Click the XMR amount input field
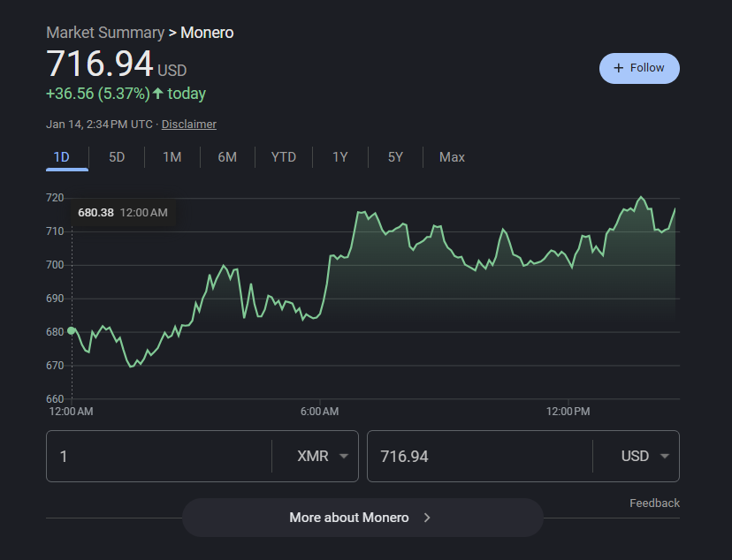The image size is (732, 560). click(x=159, y=456)
